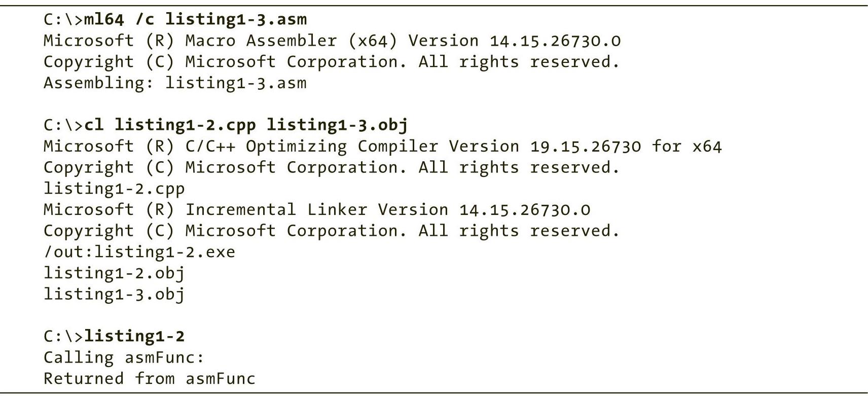Click the words Macro Assembler
This screenshot has height=396, width=868.
pyautogui.click(x=261, y=41)
